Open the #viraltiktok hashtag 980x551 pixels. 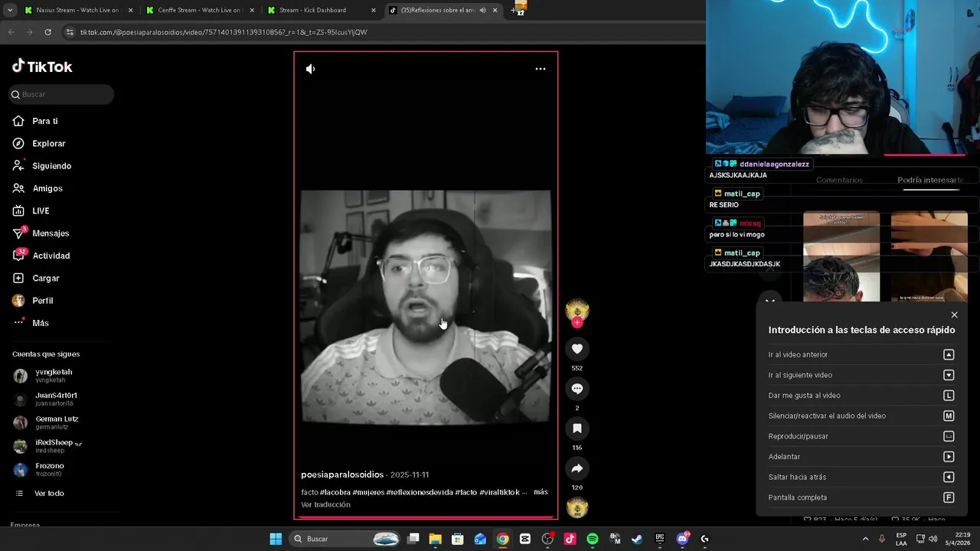[x=499, y=492]
